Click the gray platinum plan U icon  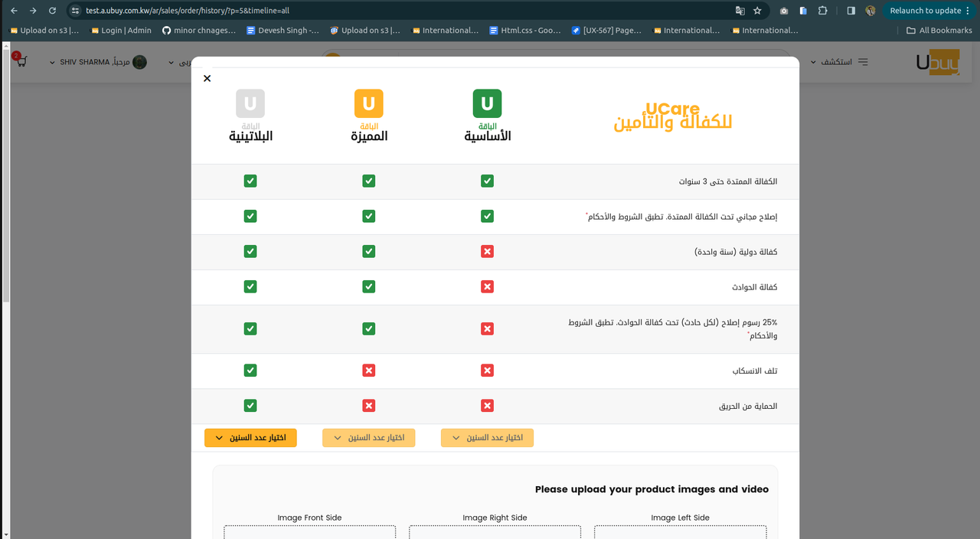tap(250, 103)
